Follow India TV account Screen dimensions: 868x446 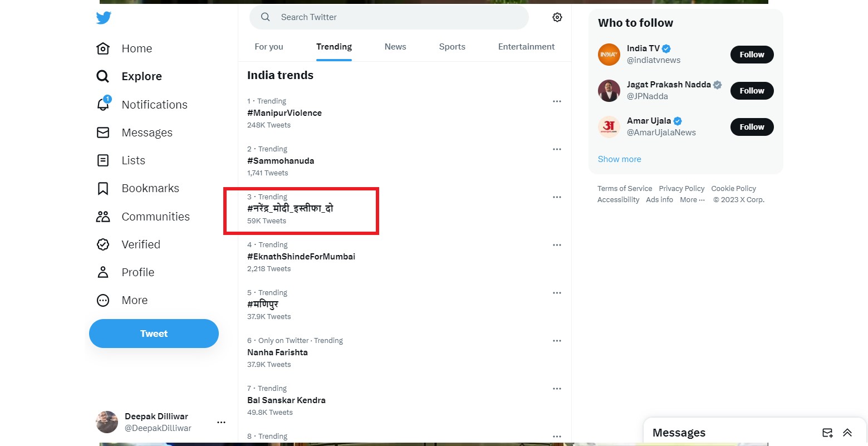click(752, 55)
